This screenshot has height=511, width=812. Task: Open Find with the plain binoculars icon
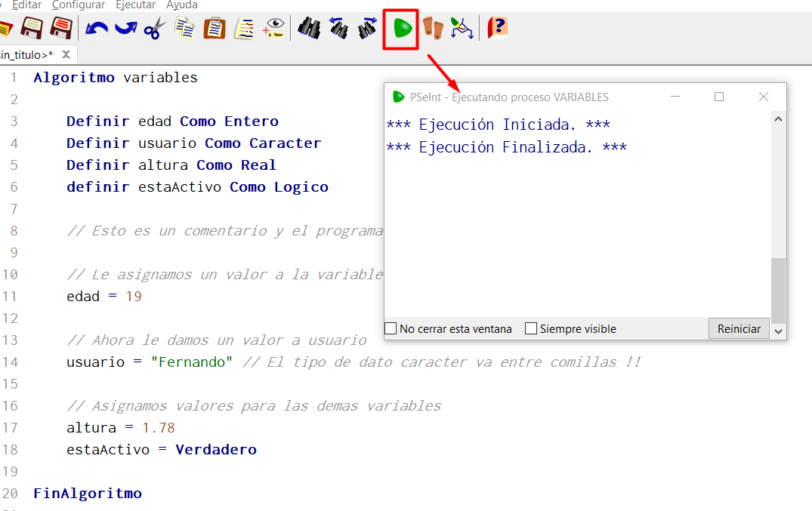pyautogui.click(x=309, y=29)
